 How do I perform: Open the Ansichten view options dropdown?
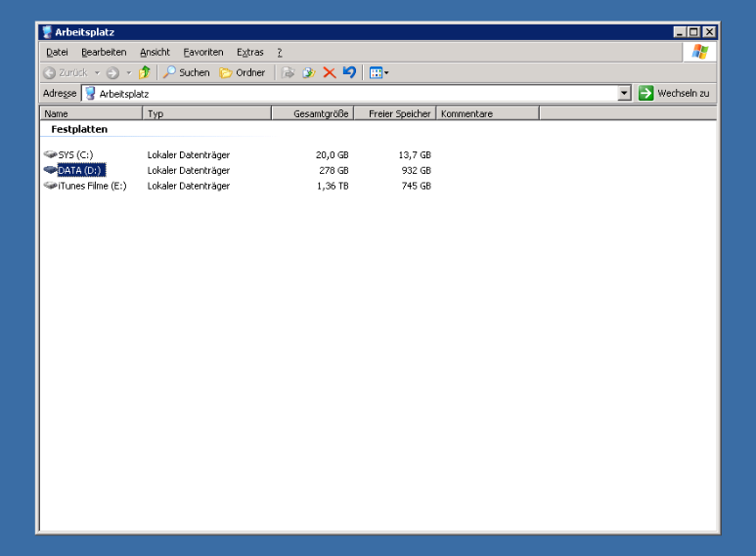[x=379, y=72]
